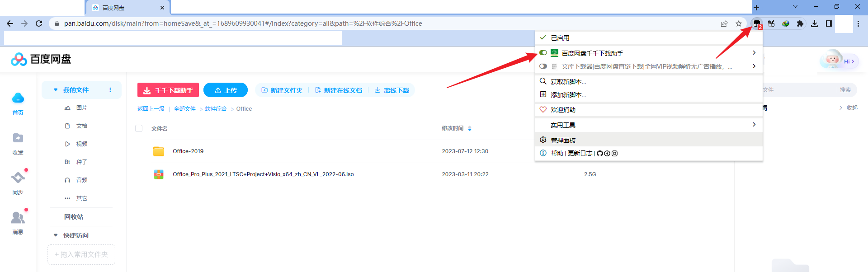
Task: Expand the 文库下载器 script submenu arrow
Action: 754,66
